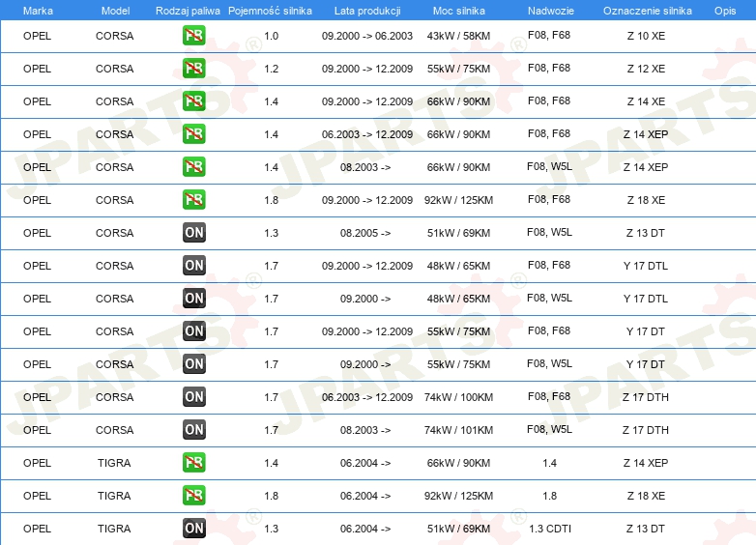The image size is (756, 545).
Task: Click diesel ON icon in Y 17 DT W5L row
Action: point(193,363)
